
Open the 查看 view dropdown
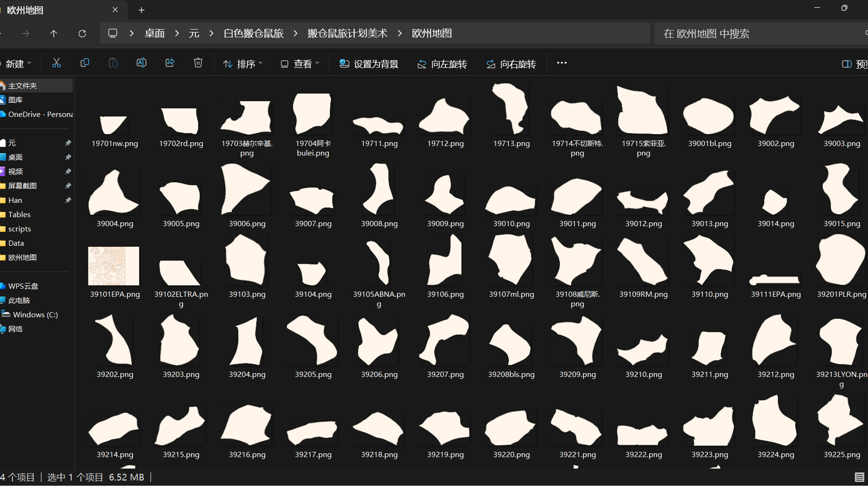click(x=300, y=64)
